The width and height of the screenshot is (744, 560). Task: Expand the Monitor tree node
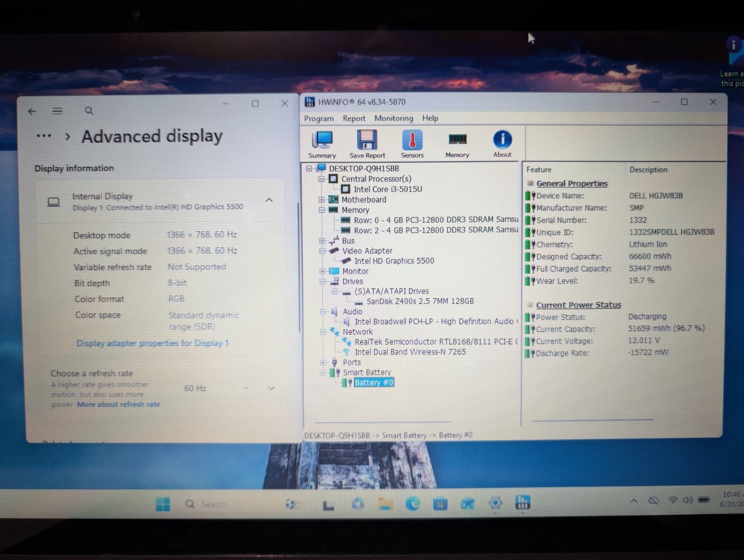coord(322,271)
